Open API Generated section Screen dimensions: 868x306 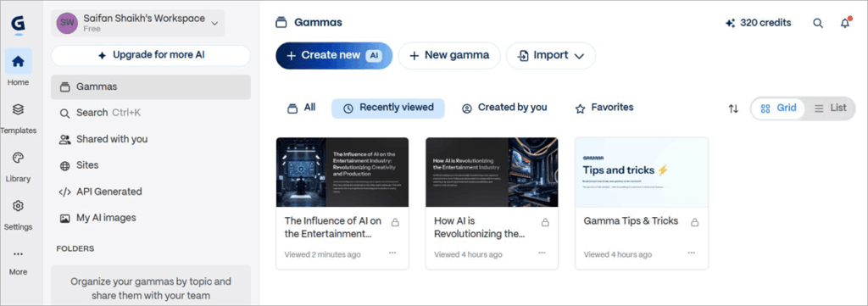point(151,192)
